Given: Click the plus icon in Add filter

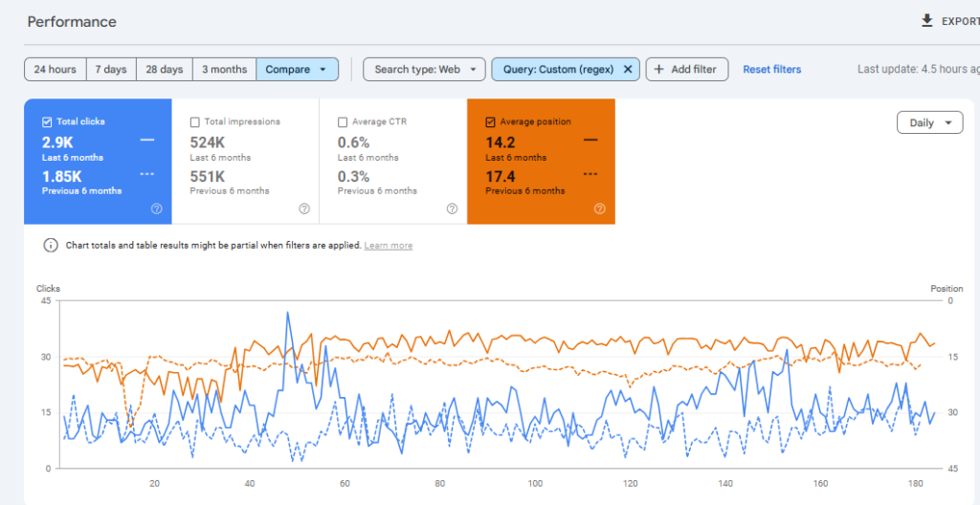Looking at the screenshot, I should [658, 69].
